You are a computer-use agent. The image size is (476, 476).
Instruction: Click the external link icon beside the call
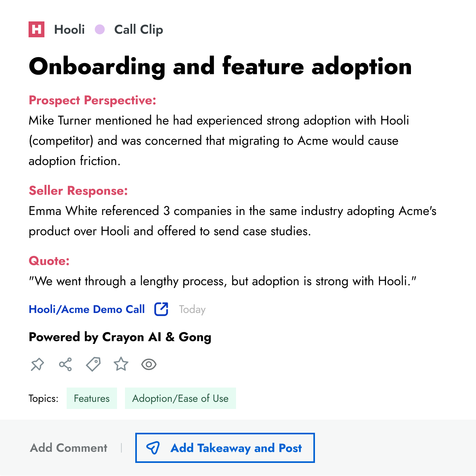click(x=161, y=309)
